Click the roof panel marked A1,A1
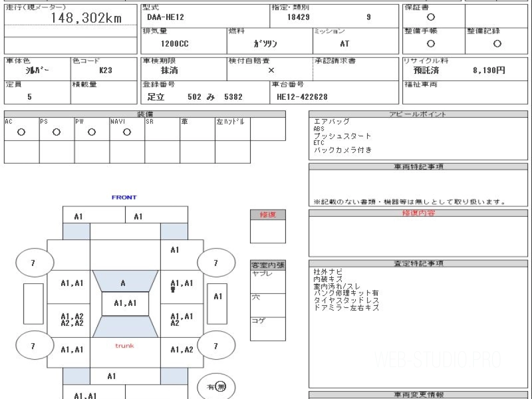 (x=125, y=304)
